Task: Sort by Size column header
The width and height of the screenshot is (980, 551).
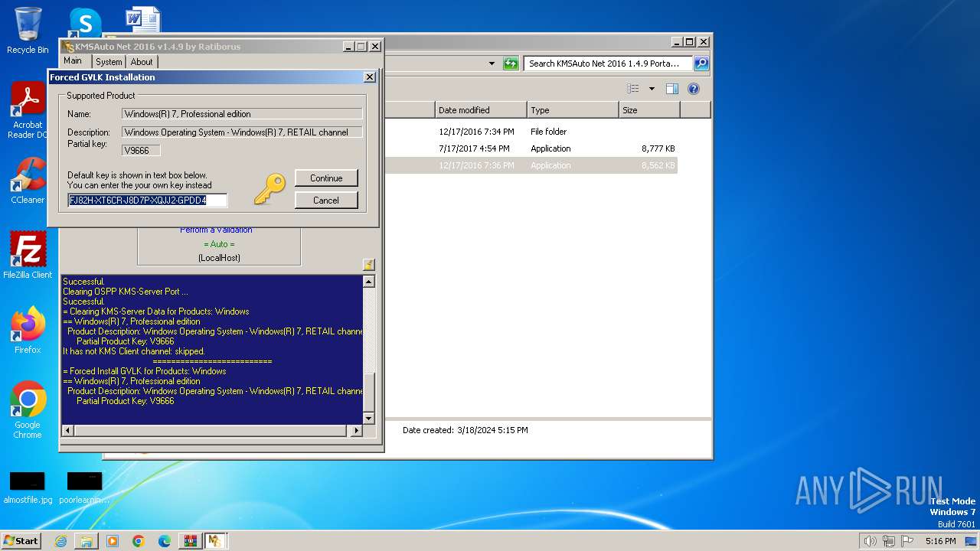Action: point(649,110)
